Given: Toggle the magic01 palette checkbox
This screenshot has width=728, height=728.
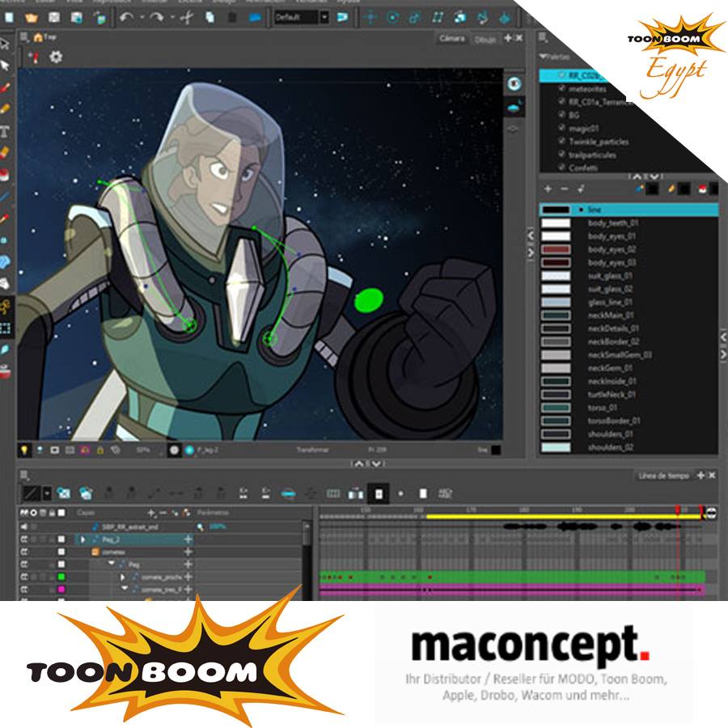Looking at the screenshot, I should [x=562, y=128].
